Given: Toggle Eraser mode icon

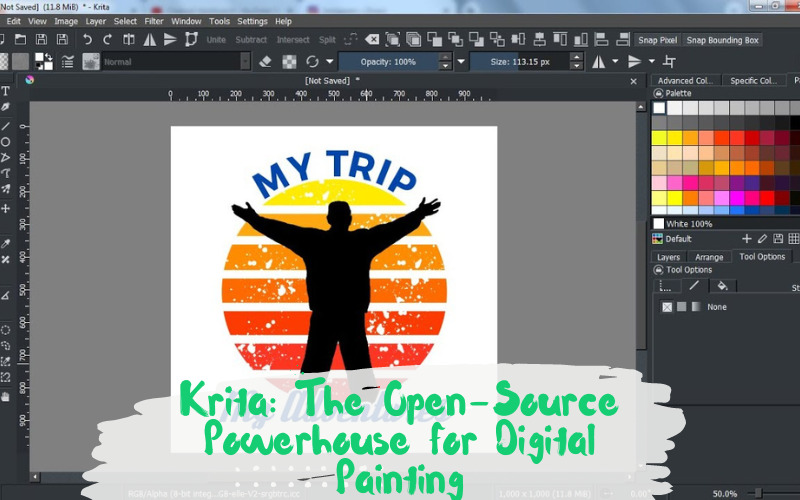Looking at the screenshot, I should pyautogui.click(x=265, y=62).
